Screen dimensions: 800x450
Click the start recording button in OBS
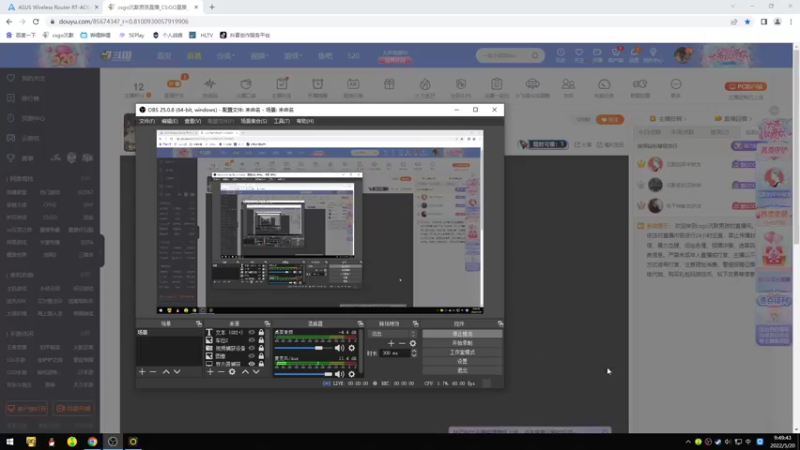462,343
